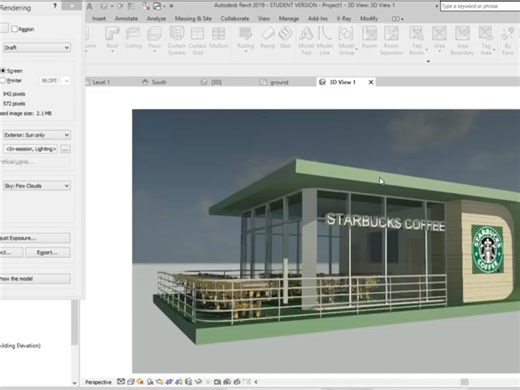This screenshot has width=520, height=390.
Task: Click the Rendering dialog help question mark
Action: 55,6
